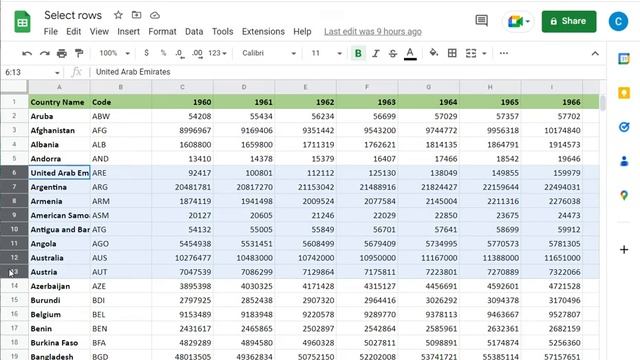Open the text color picker
Image resolution: width=640 pixels, height=360 pixels.
coord(410,53)
